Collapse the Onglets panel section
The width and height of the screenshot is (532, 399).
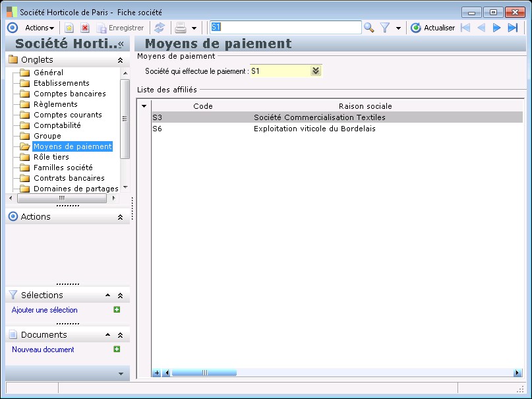pos(120,60)
